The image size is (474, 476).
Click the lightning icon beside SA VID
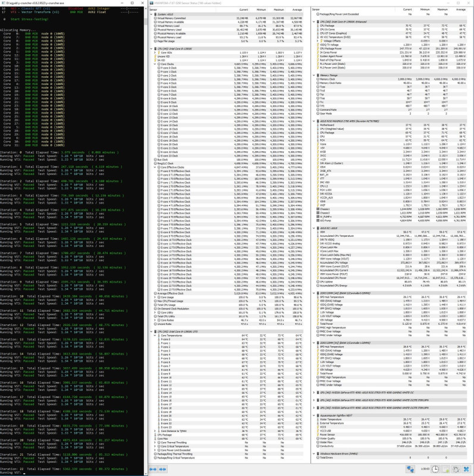tap(155, 60)
